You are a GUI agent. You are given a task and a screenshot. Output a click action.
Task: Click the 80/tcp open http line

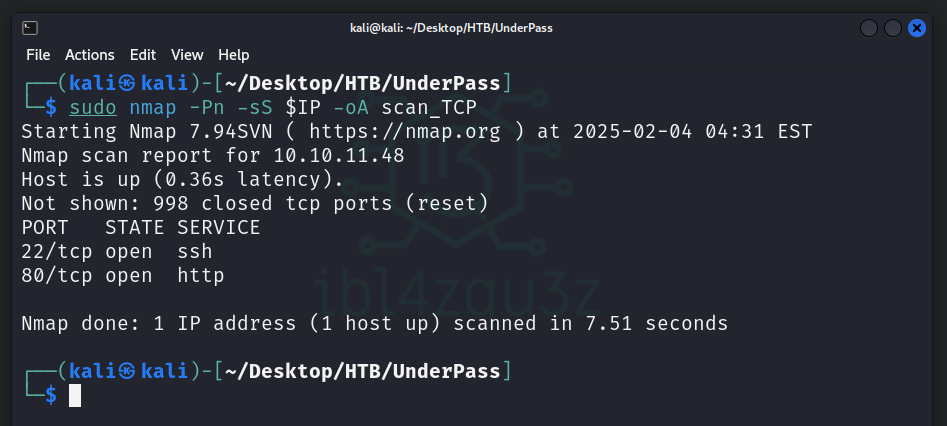[122, 276]
